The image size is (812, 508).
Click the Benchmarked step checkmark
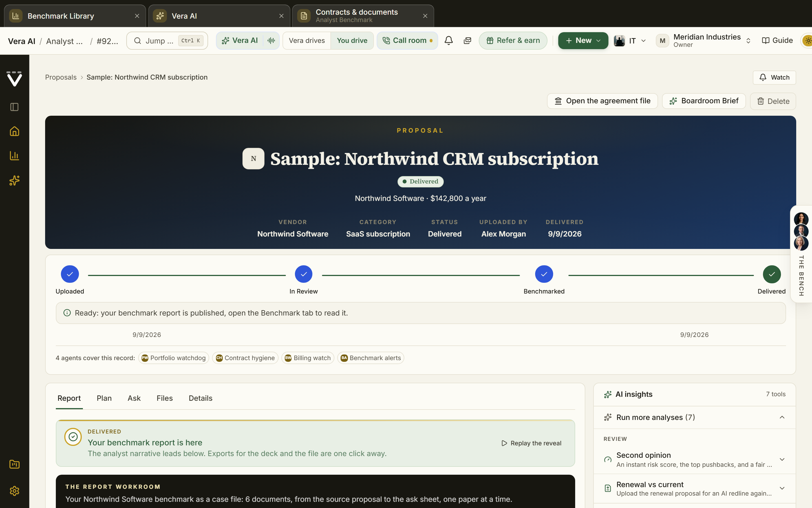tap(544, 274)
